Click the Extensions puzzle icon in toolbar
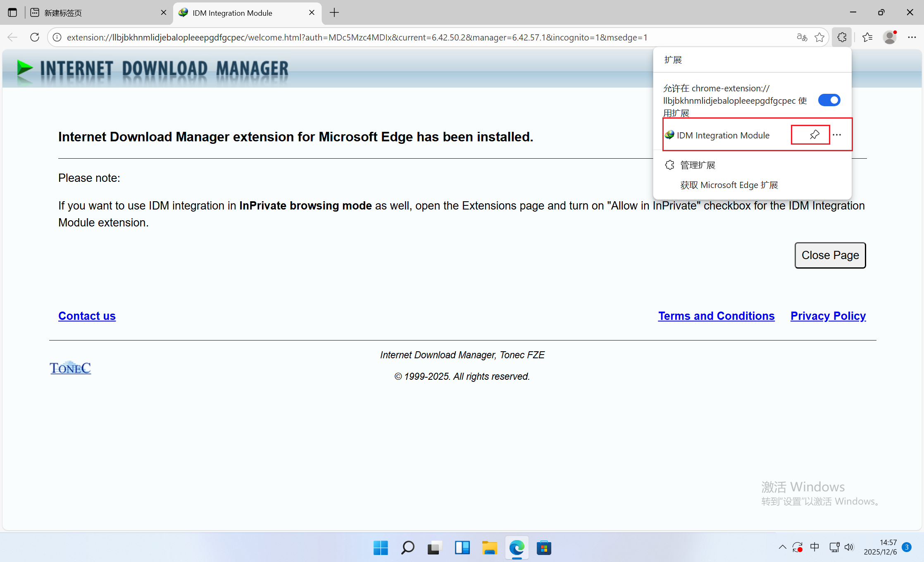This screenshot has width=924, height=562. tap(842, 37)
